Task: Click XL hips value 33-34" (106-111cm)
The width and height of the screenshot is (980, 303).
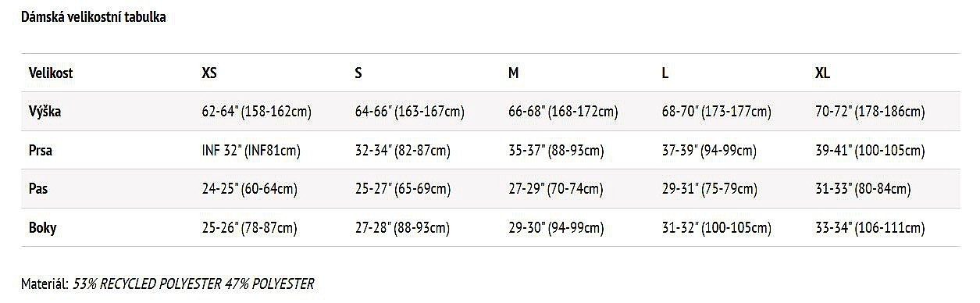Action: (x=869, y=228)
